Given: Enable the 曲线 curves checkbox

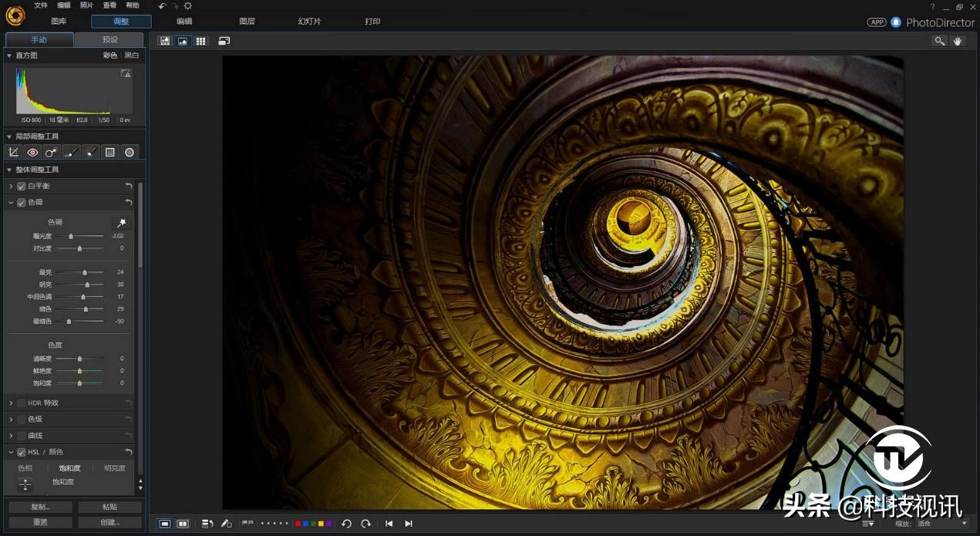Looking at the screenshot, I should (x=22, y=436).
